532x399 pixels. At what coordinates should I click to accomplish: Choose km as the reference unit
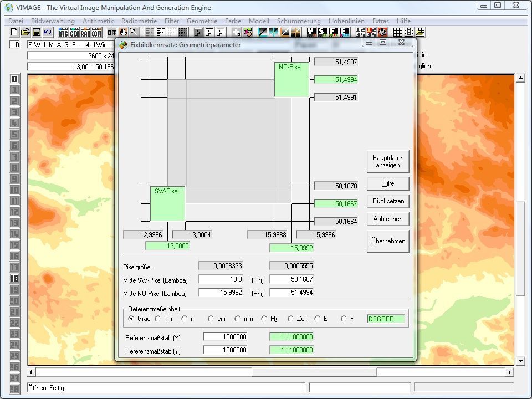(158, 319)
